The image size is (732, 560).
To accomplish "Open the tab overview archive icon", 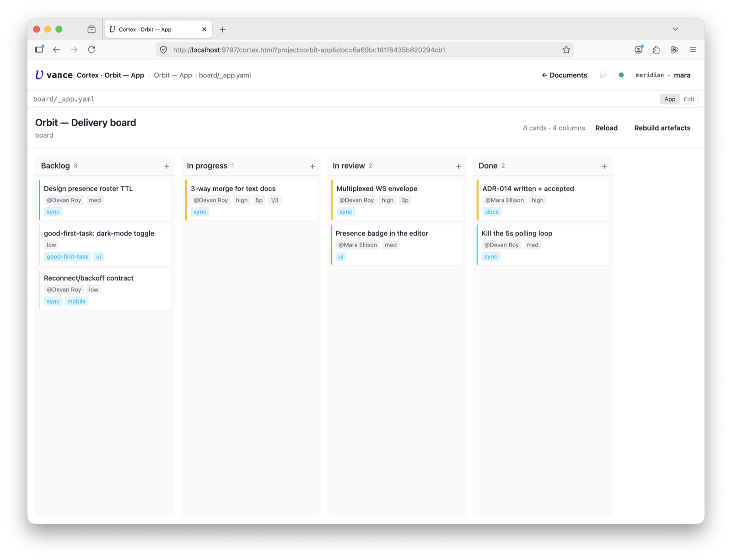I will point(91,29).
